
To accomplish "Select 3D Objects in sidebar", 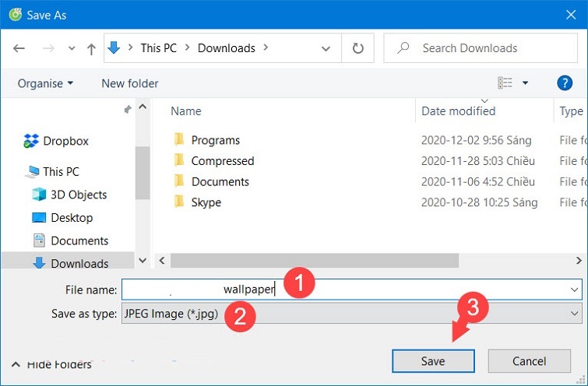I will (x=78, y=195).
